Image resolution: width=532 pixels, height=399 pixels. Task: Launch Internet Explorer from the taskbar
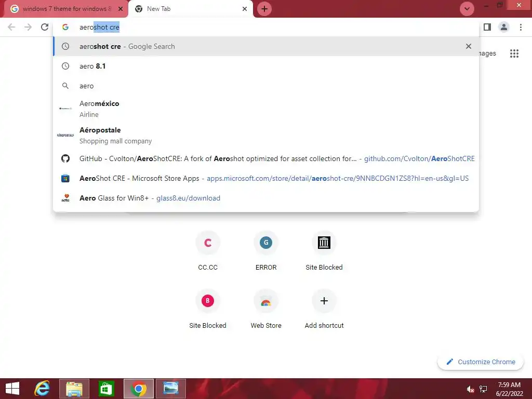point(42,389)
